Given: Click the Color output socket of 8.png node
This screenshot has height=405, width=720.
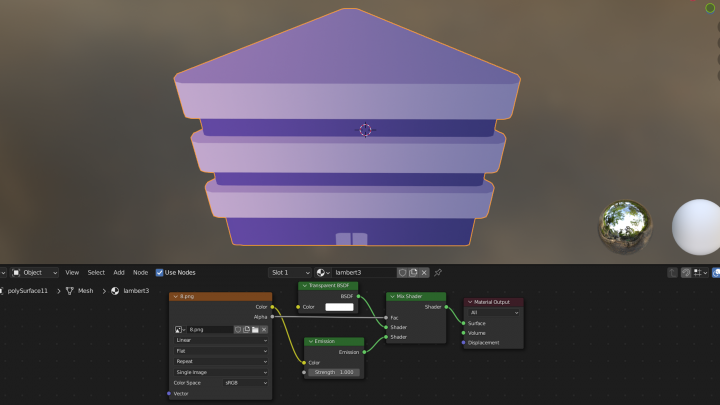Looking at the screenshot, I should (272, 307).
